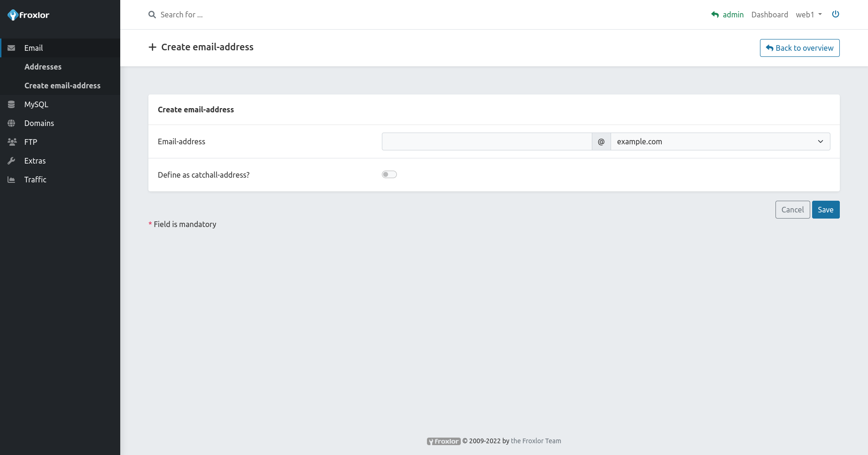
Task: Click the Traffic chart icon
Action: pos(11,180)
